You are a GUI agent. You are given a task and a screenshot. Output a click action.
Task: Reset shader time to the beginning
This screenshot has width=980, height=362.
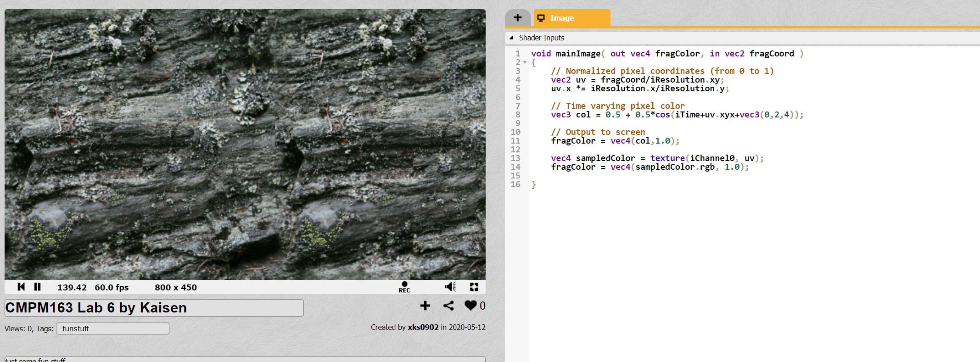[21, 287]
